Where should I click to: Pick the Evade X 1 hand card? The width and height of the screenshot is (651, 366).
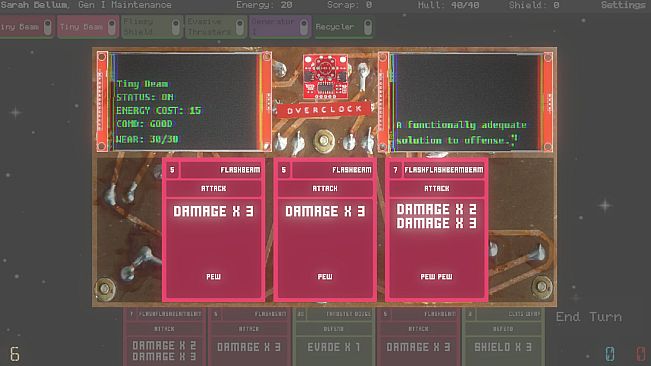pos(333,337)
